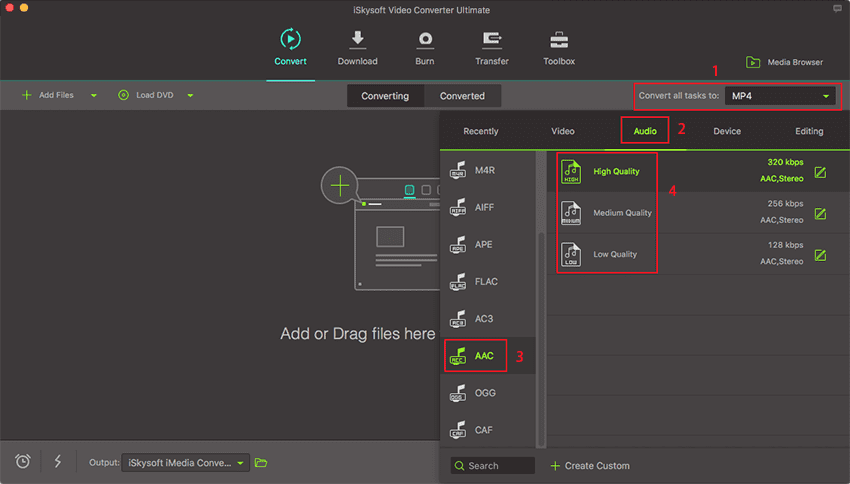Screen dimensions: 850x484
Task: Switch to the Converted toggle tab
Action: pos(462,96)
